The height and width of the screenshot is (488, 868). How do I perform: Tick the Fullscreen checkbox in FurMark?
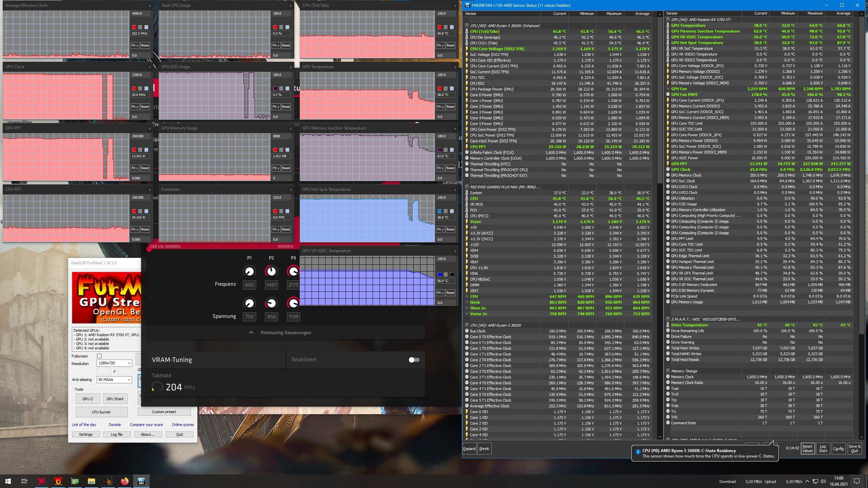coord(99,356)
